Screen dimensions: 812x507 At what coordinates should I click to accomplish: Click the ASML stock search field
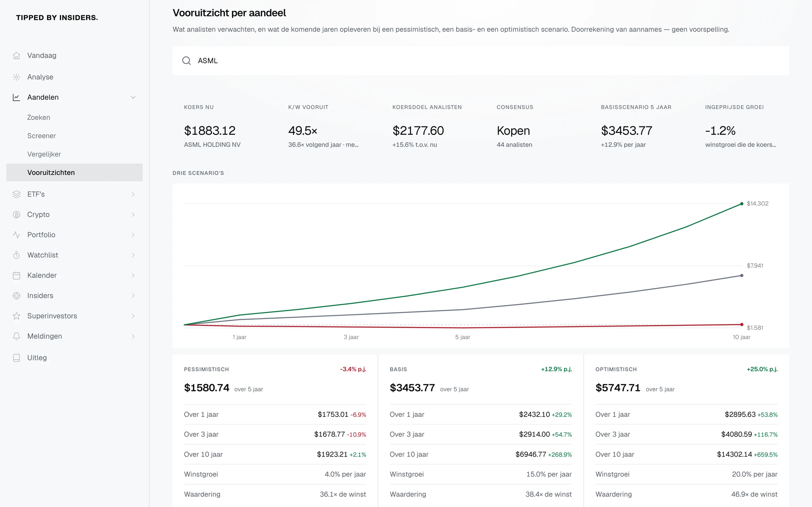pos(481,61)
